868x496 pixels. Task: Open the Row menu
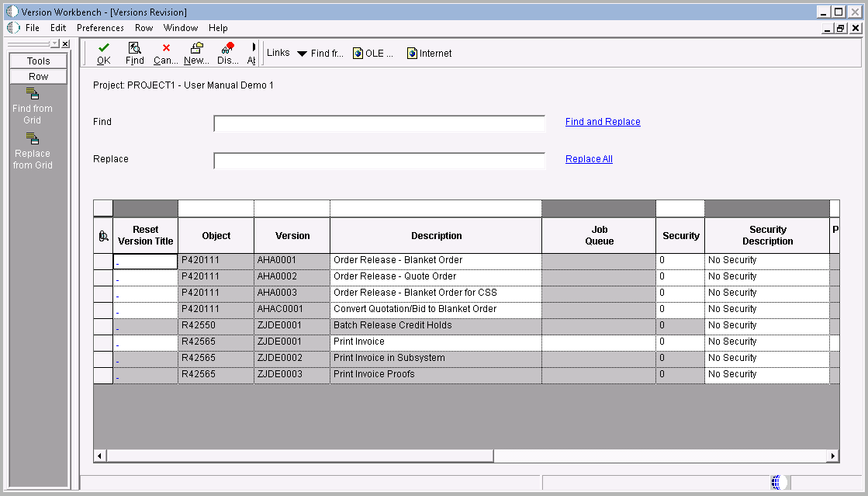pyautogui.click(x=144, y=27)
